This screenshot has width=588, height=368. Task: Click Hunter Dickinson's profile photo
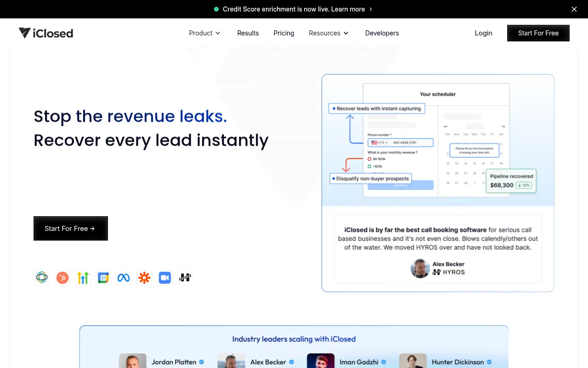pyautogui.click(x=413, y=361)
